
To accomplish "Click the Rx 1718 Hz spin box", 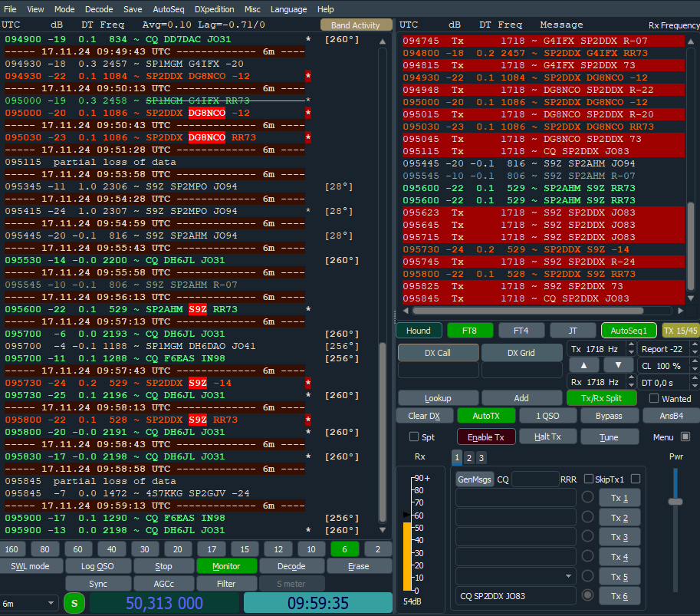I will [x=601, y=382].
